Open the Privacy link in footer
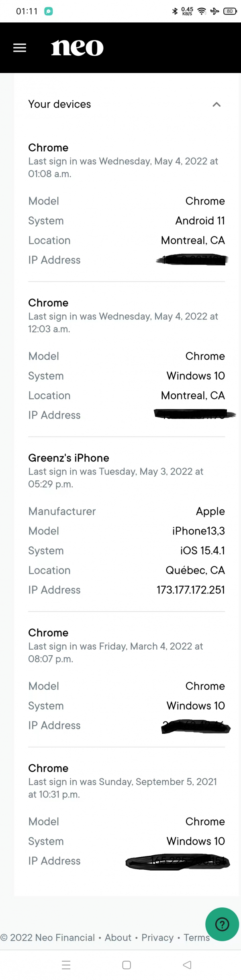Screen dimensions: 241x980 pyautogui.click(x=157, y=937)
